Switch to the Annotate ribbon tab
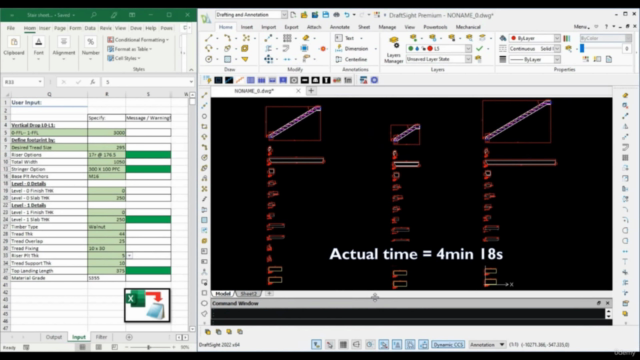Screen dimensions: 640x360 point(340,27)
